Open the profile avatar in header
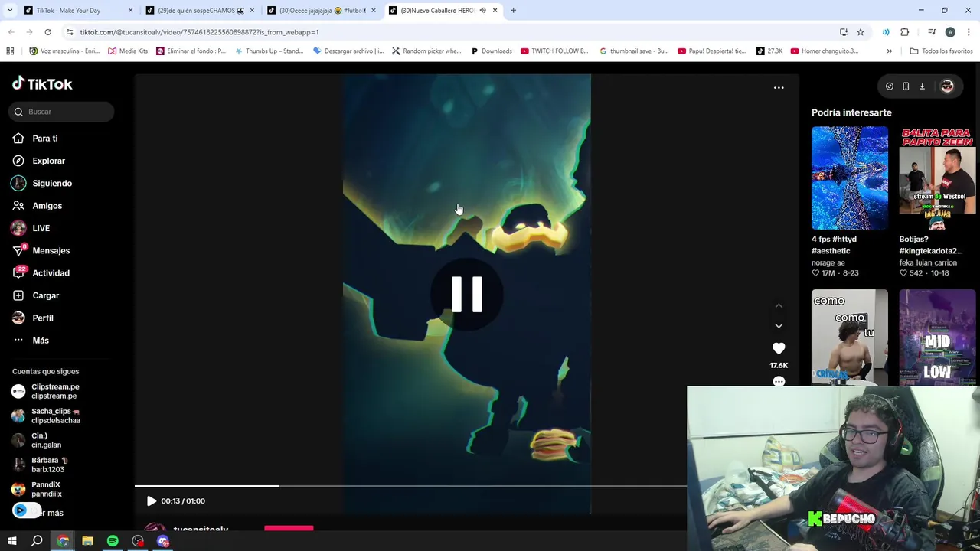980x551 pixels. (x=947, y=86)
